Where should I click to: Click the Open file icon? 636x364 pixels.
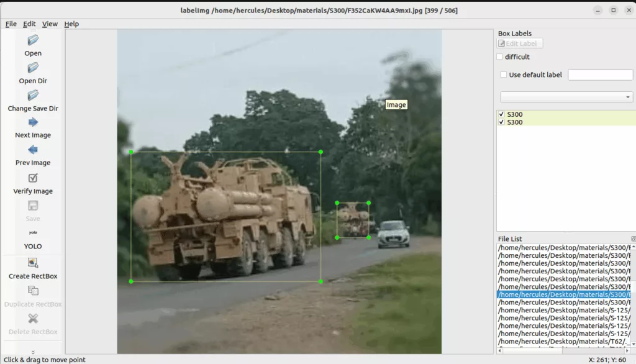tap(33, 40)
